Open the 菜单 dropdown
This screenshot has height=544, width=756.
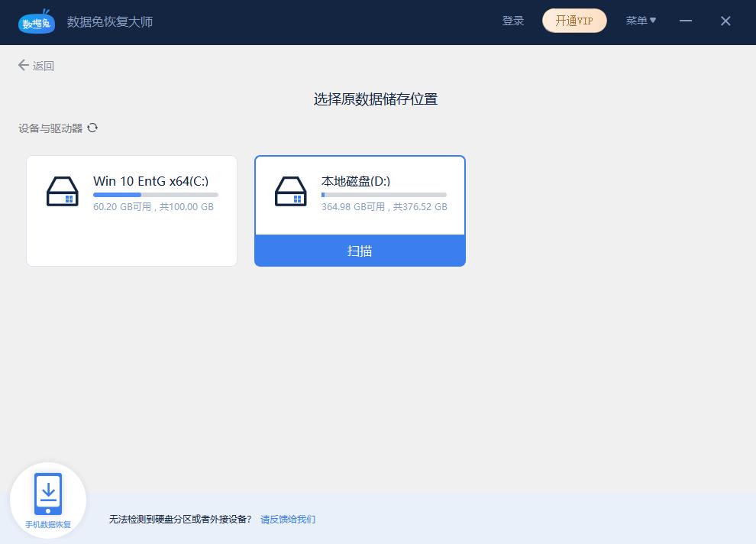[x=641, y=21]
